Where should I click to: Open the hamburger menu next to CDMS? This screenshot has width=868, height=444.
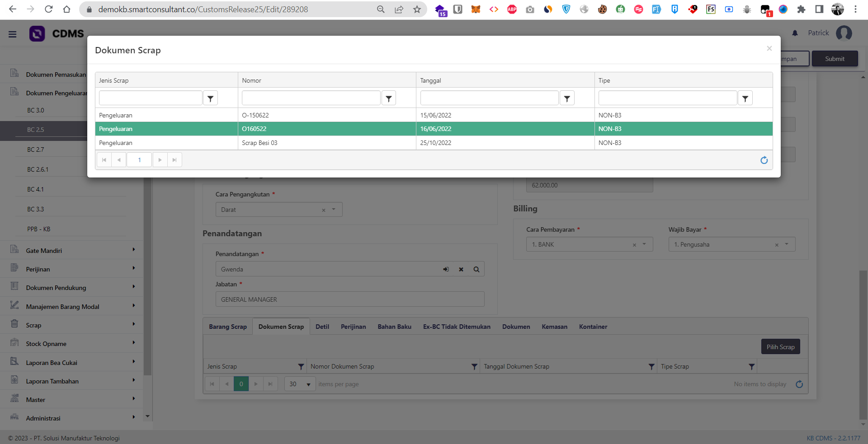pyautogui.click(x=13, y=34)
